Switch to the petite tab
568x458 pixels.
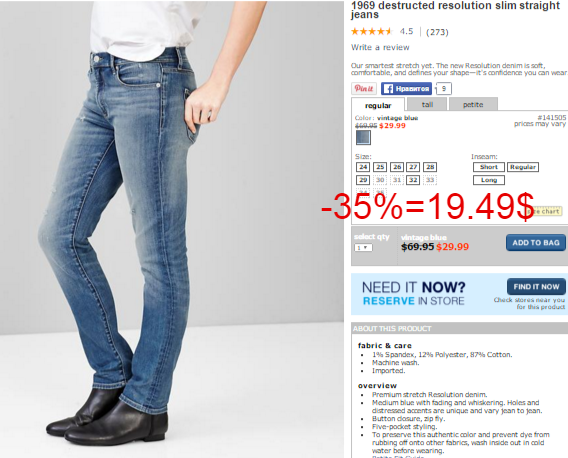click(x=473, y=104)
